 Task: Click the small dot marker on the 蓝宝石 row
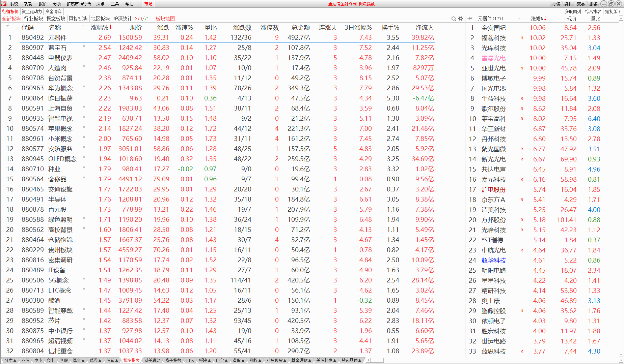[x=84, y=46]
